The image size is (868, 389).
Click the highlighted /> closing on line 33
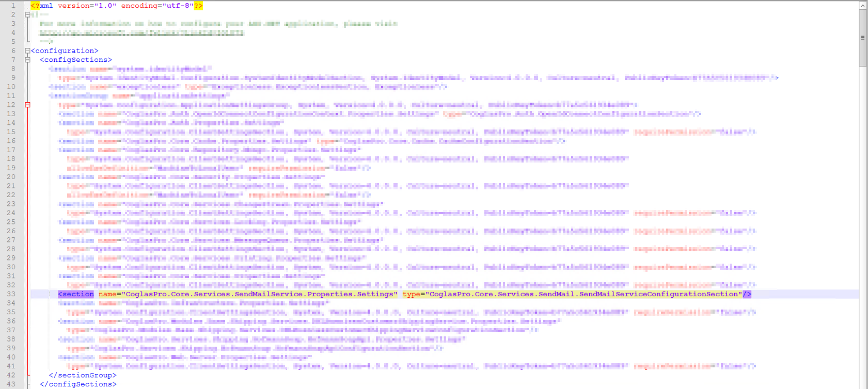747,294
